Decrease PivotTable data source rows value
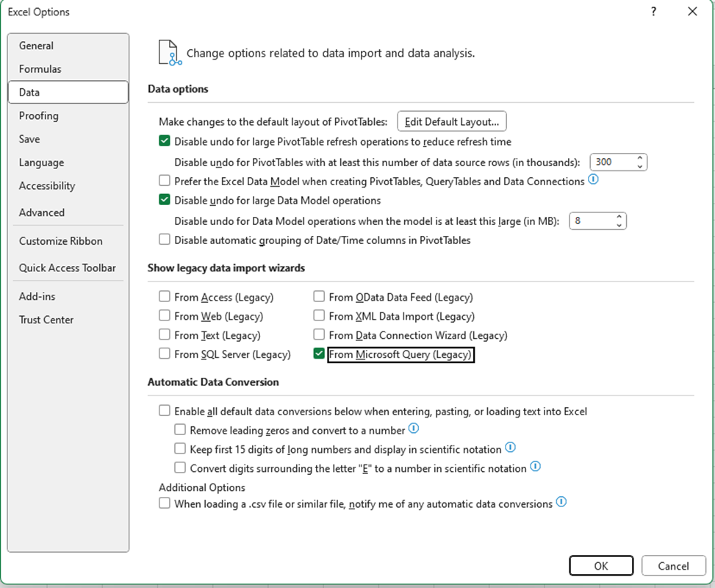The height and width of the screenshot is (588, 715). tap(640, 166)
